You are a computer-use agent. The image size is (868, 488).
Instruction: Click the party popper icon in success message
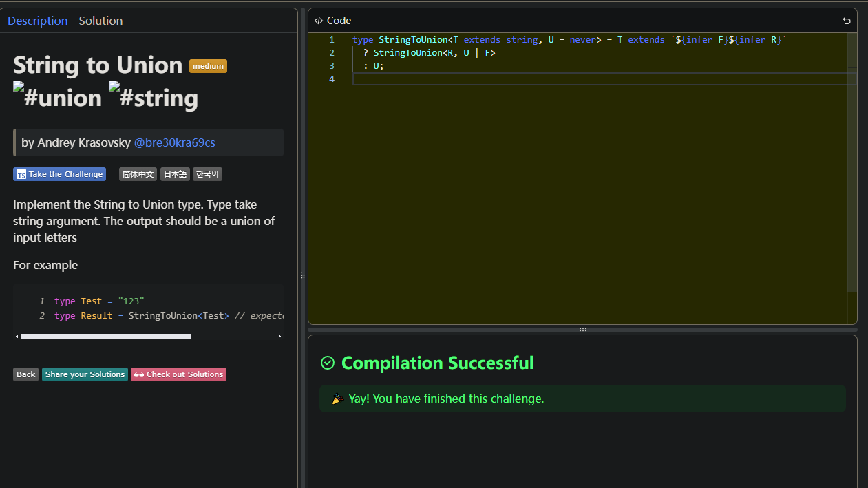[x=337, y=399]
